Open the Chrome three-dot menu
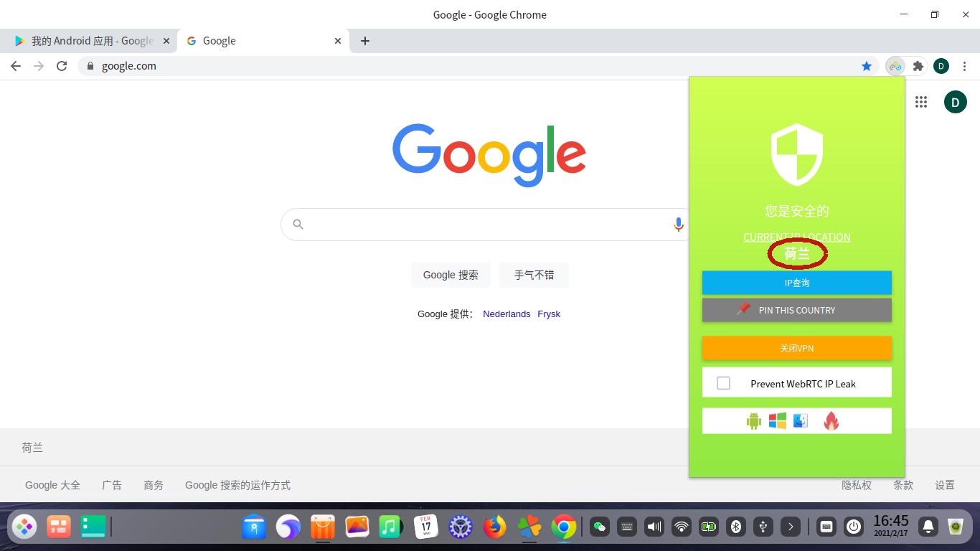The width and height of the screenshot is (980, 551). (x=964, y=66)
